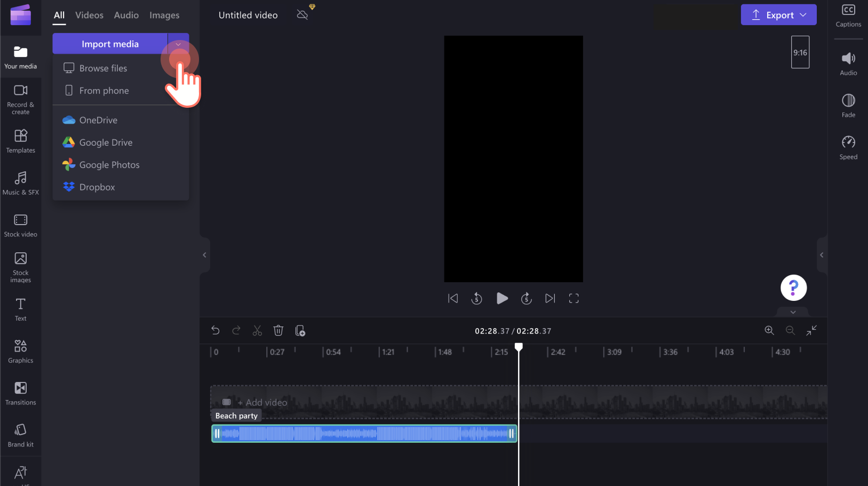Click the left trim handle of audio clip

tap(217, 434)
